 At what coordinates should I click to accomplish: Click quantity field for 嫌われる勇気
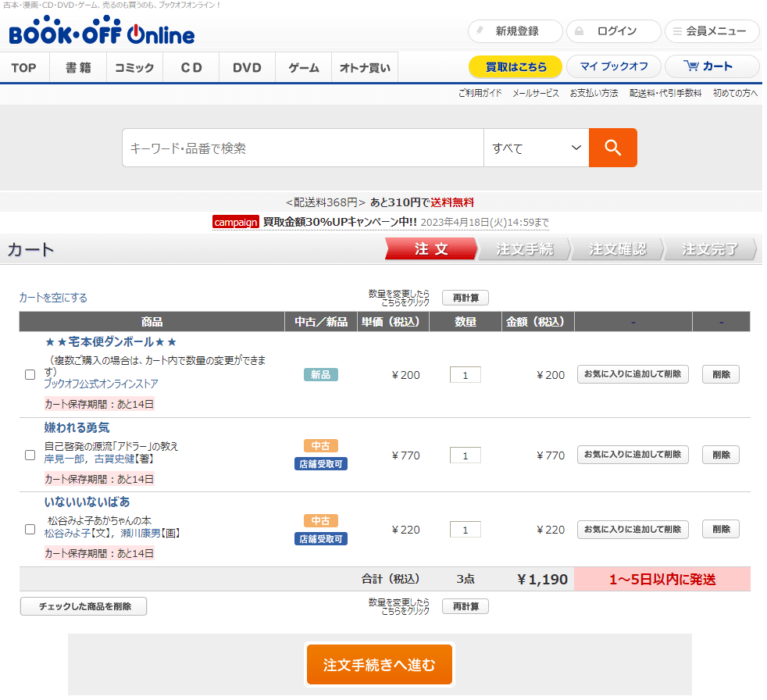tap(466, 455)
